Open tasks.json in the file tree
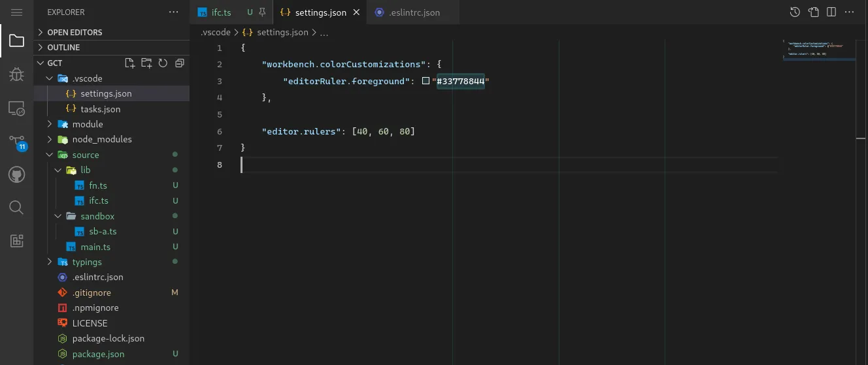Viewport: 868px width, 365px height. click(112, 109)
